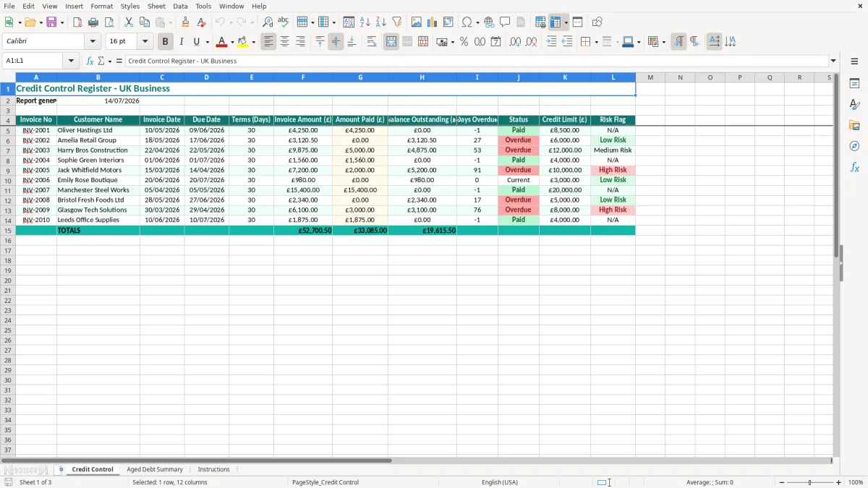The height and width of the screenshot is (488, 868).
Task: Increase cell indent
Action: point(551,42)
